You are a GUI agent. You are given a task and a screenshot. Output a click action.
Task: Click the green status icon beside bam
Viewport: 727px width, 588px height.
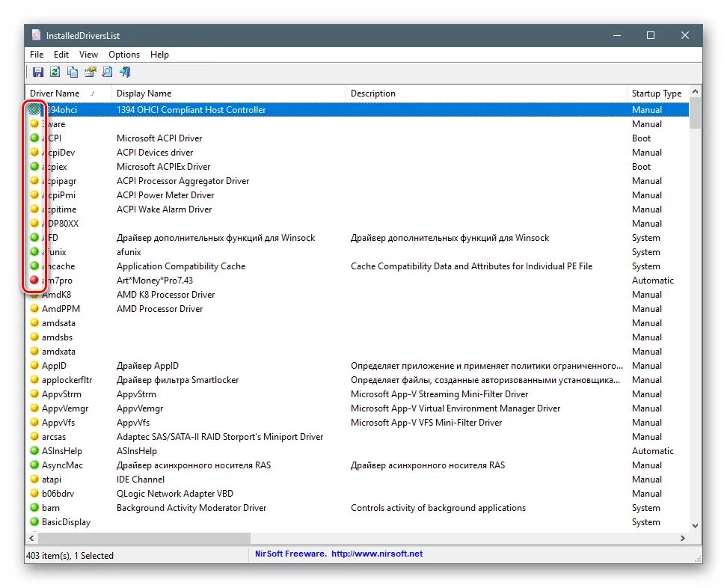click(34, 508)
